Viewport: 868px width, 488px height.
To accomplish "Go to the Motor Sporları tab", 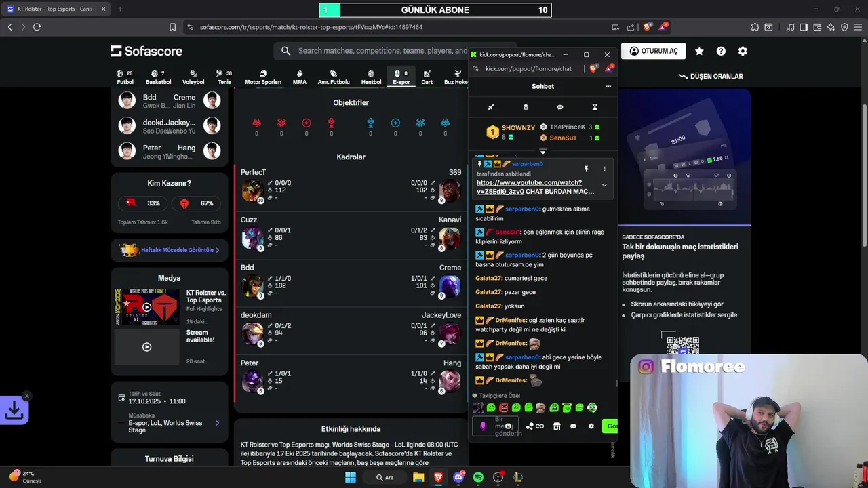I will coord(263,77).
